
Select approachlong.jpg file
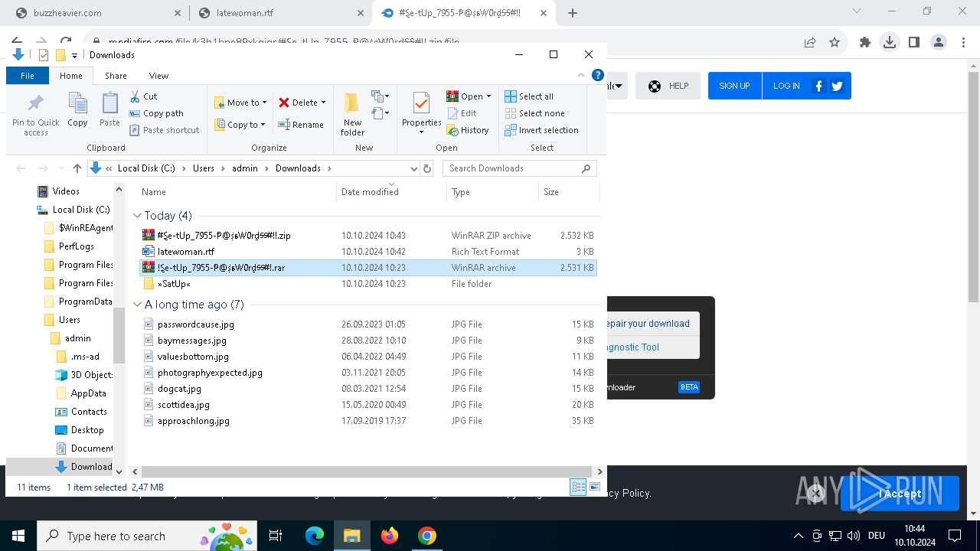[367, 421]
